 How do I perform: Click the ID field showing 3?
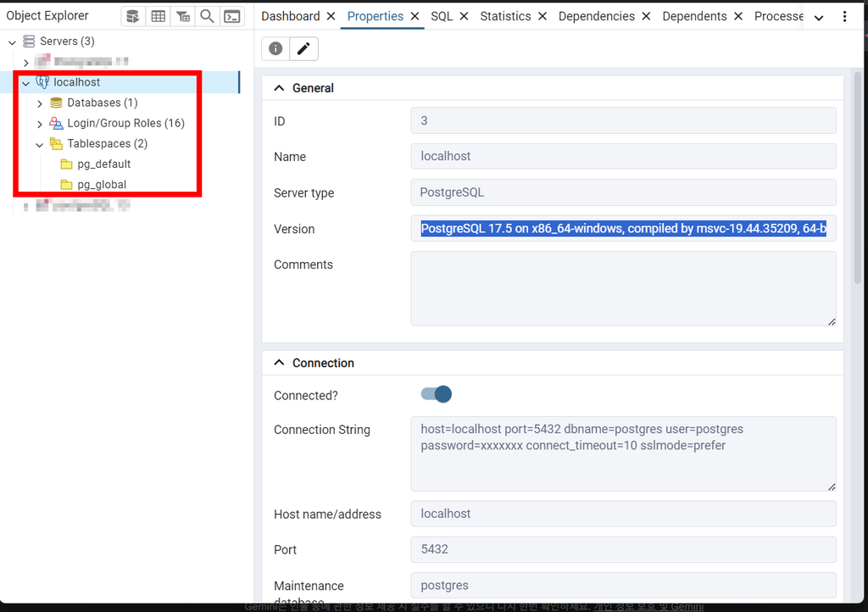coord(623,120)
